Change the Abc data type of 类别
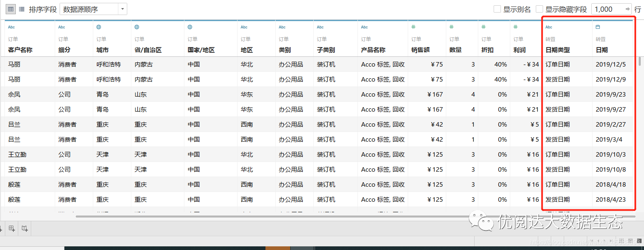 coord(282,27)
